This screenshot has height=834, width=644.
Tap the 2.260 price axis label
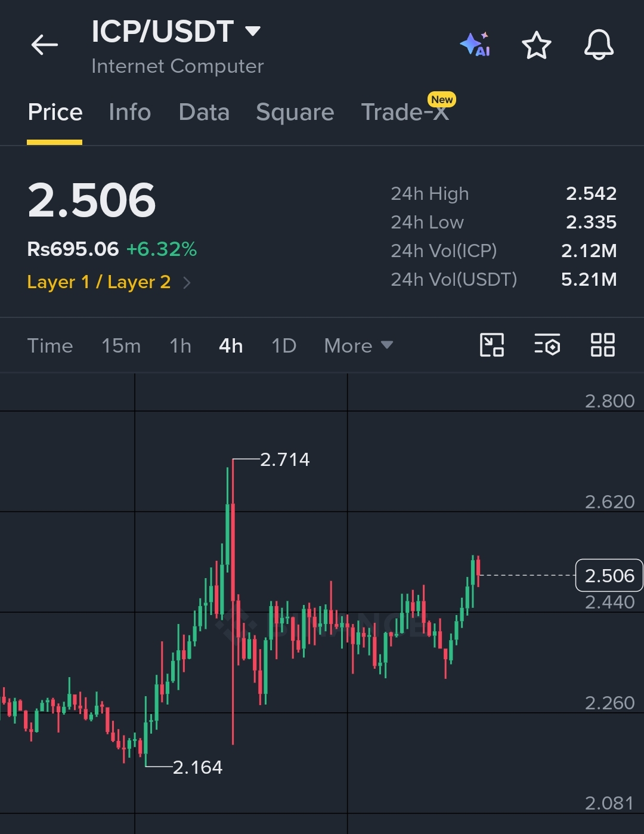tap(609, 703)
